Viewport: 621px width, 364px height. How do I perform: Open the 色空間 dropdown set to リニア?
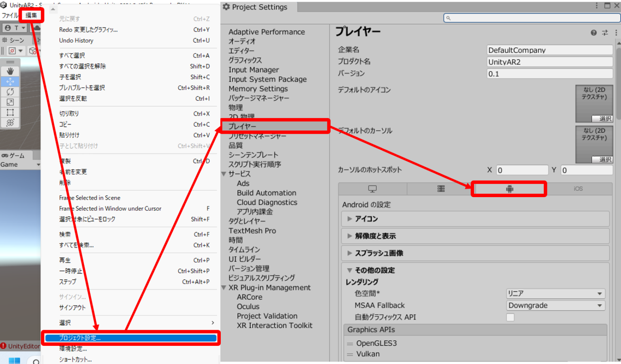click(555, 293)
